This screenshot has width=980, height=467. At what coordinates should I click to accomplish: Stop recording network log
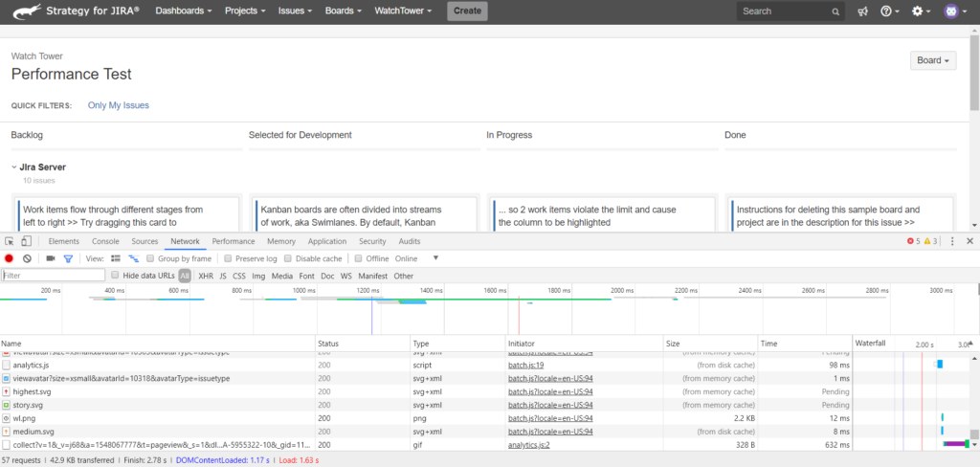[x=9, y=258]
